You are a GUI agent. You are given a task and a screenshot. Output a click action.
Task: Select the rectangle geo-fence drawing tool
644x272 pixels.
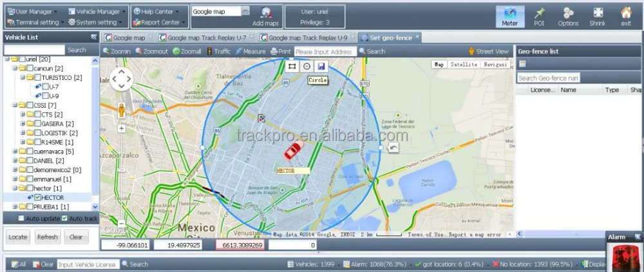(x=292, y=66)
